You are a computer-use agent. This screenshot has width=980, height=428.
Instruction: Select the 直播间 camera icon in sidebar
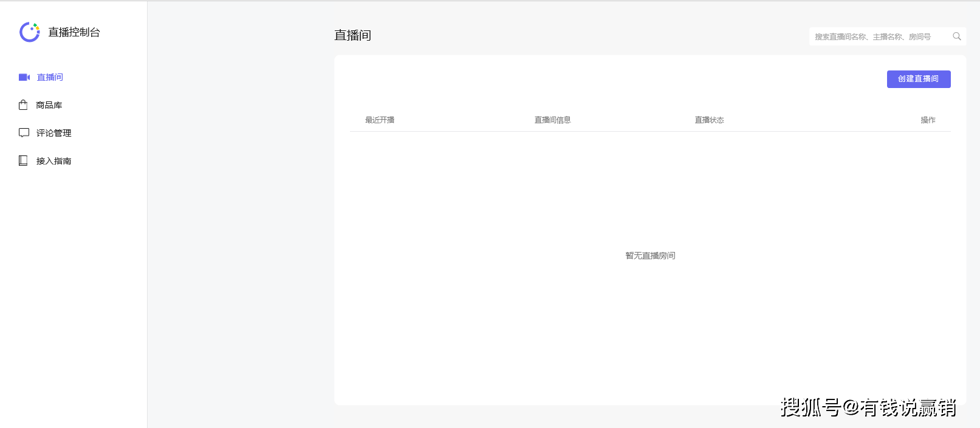tap(24, 77)
